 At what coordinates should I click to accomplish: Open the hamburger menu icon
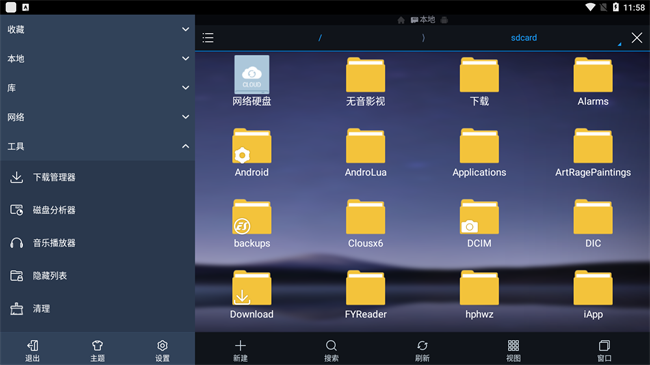click(x=208, y=38)
